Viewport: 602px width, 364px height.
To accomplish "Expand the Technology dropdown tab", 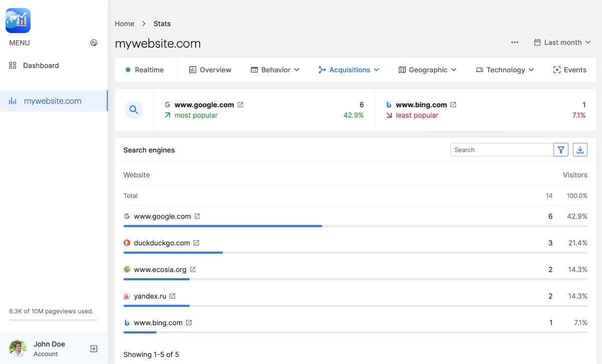I will coord(505,70).
